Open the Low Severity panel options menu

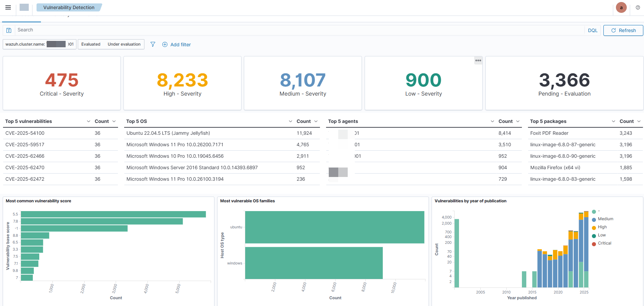[478, 60]
